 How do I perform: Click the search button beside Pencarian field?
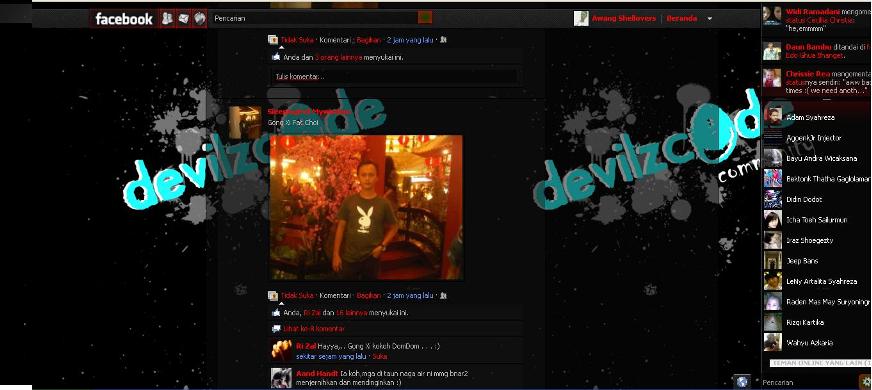(x=425, y=18)
